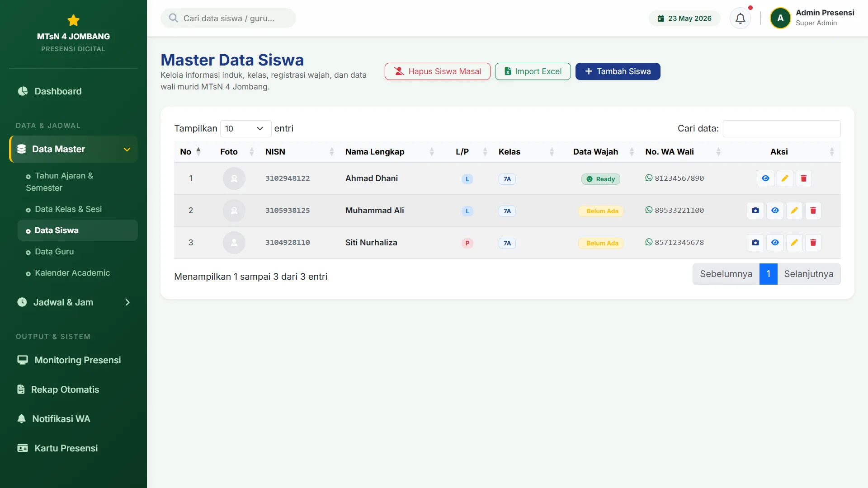The image size is (868, 488).
Task: Sort table by NISN column
Action: [300, 152]
